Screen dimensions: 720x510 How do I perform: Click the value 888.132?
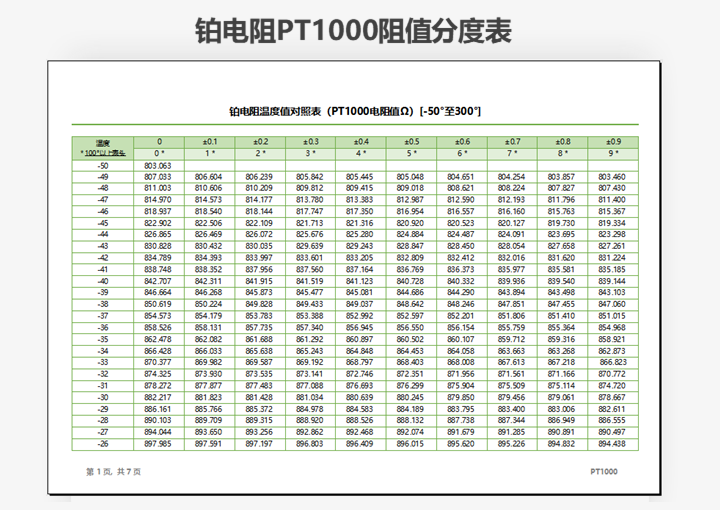pyautogui.click(x=410, y=421)
